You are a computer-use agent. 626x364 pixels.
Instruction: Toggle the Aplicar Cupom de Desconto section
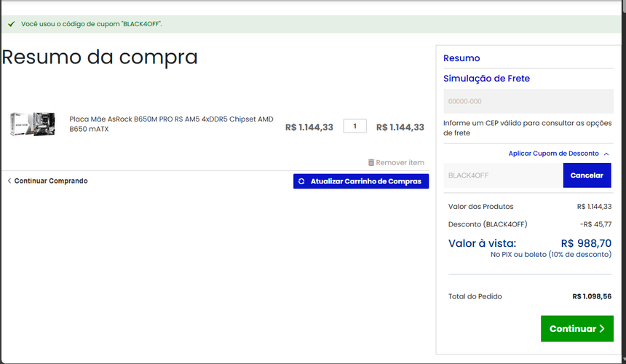(553, 154)
